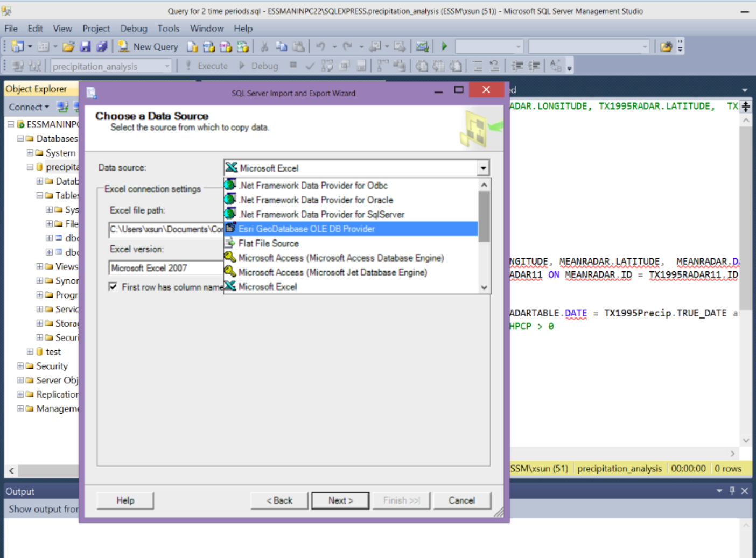Image resolution: width=756 pixels, height=558 pixels.
Task: Click the Activity Monitor icon in the toolbar
Action: coord(422,47)
